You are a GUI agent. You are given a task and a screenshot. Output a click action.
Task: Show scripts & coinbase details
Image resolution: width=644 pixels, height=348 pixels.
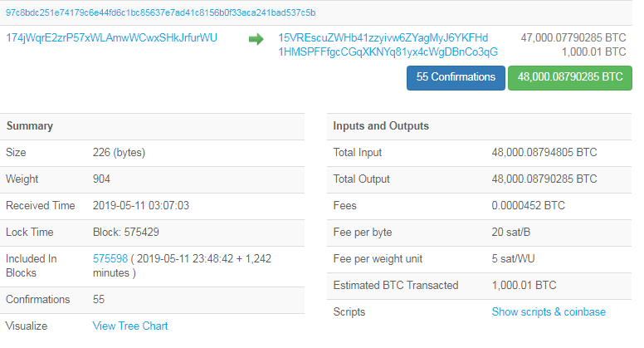pyautogui.click(x=549, y=312)
